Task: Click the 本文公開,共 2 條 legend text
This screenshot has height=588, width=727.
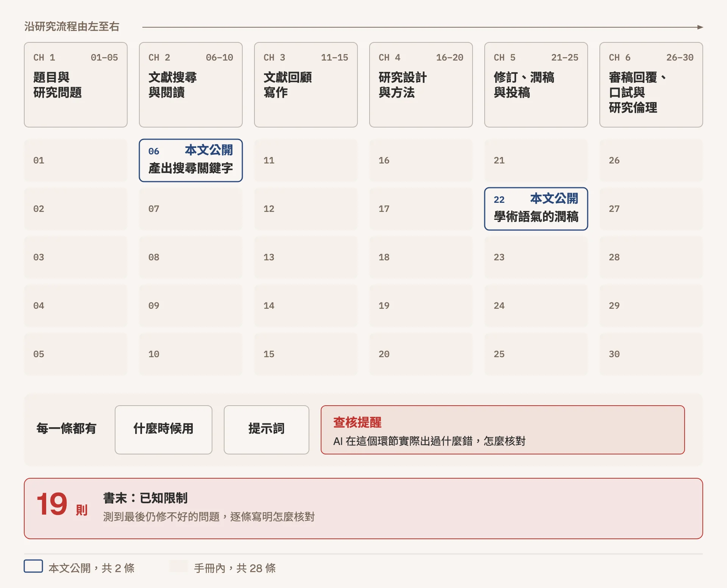Action: click(x=92, y=568)
